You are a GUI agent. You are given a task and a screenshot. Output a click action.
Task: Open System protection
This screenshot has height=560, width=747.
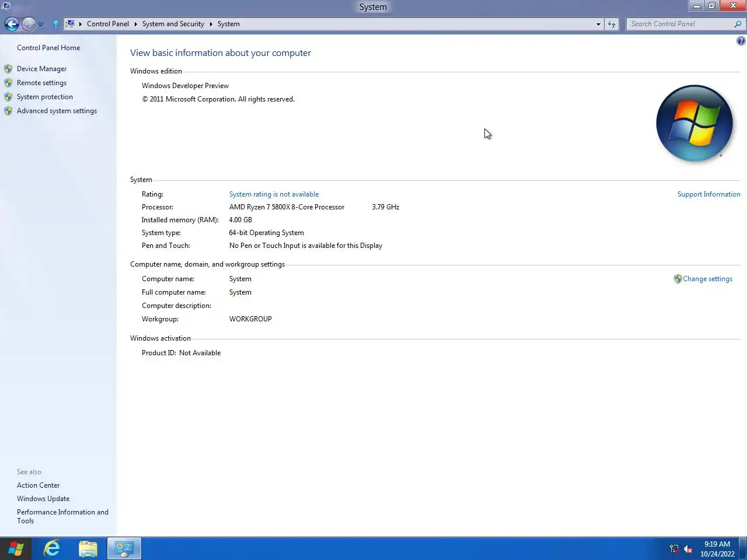point(45,97)
